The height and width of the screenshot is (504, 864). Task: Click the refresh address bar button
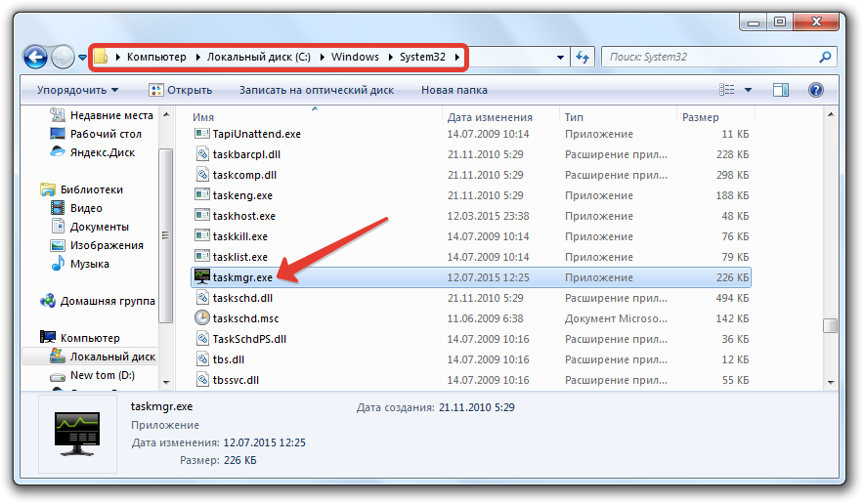[584, 58]
